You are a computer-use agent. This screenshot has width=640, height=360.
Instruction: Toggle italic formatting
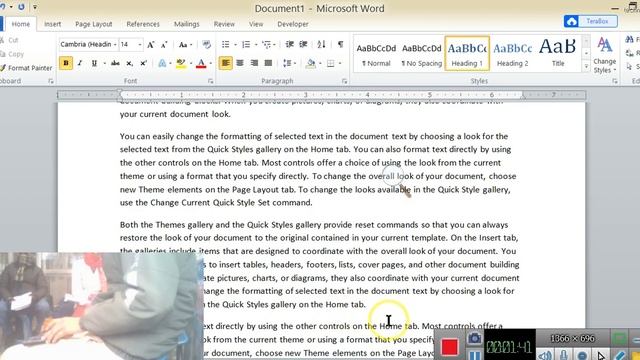click(80, 63)
